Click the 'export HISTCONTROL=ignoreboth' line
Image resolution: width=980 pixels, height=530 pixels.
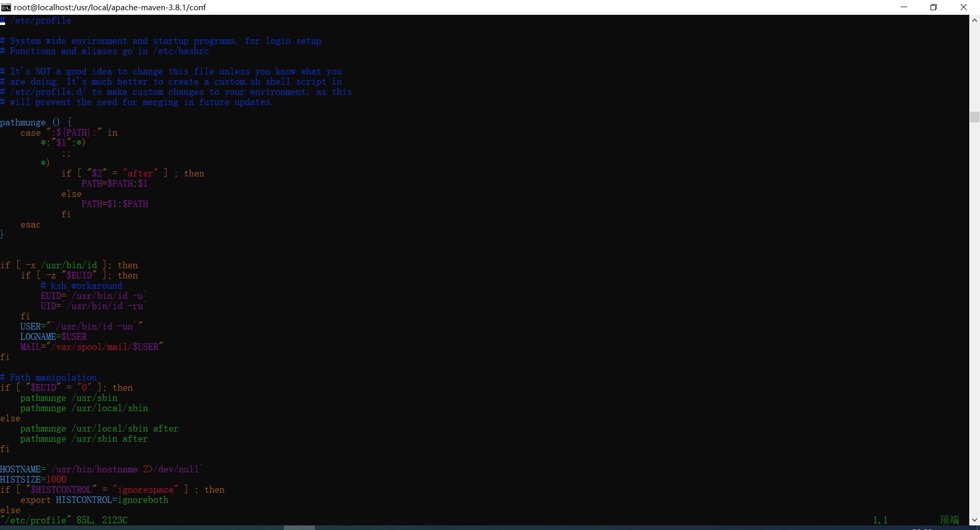[x=94, y=500]
